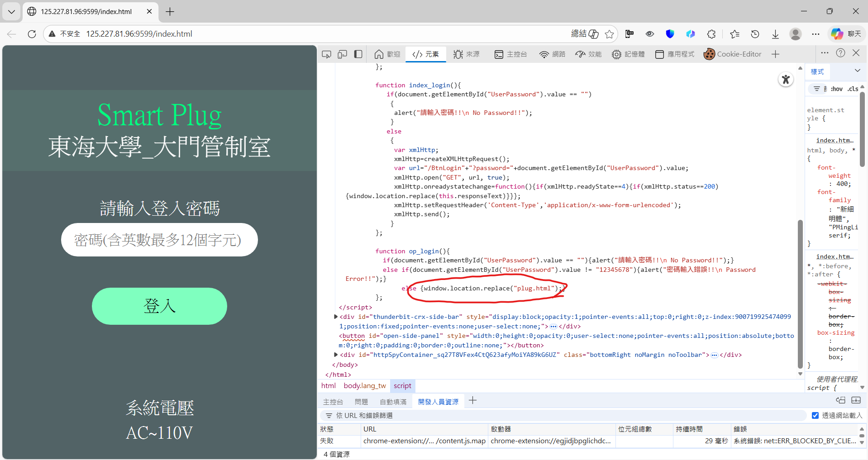The width and height of the screenshot is (868, 460).
Task: Bookmark page with star icon
Action: pos(610,34)
